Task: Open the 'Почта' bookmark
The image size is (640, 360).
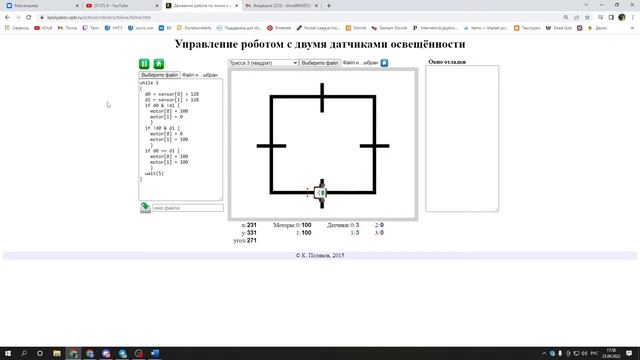Action: pyautogui.click(x=67, y=28)
